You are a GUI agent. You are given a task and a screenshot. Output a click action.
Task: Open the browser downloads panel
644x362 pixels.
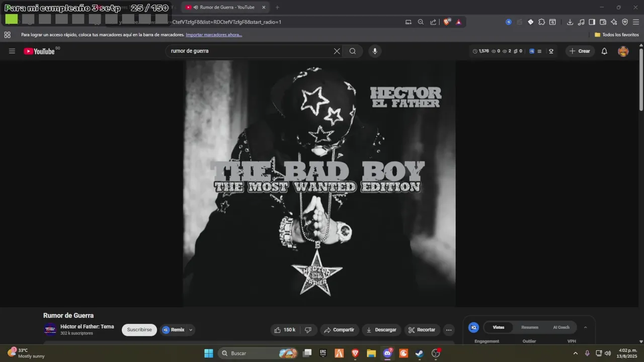pos(570,22)
